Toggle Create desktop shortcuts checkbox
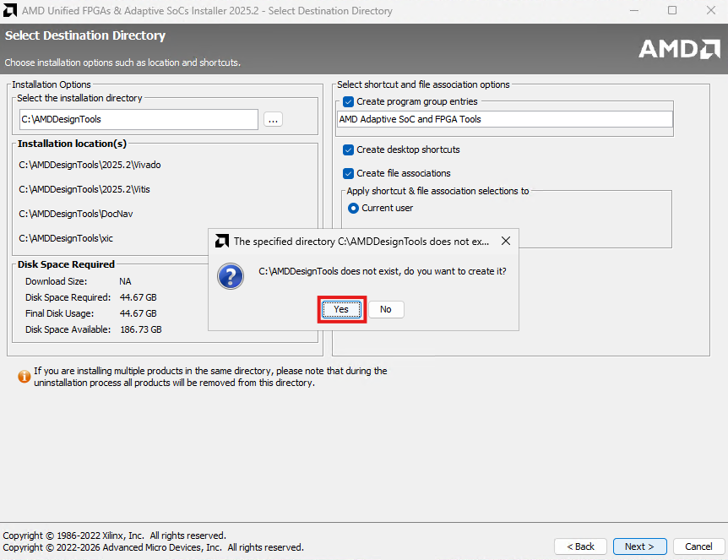728x560 pixels. tap(348, 150)
